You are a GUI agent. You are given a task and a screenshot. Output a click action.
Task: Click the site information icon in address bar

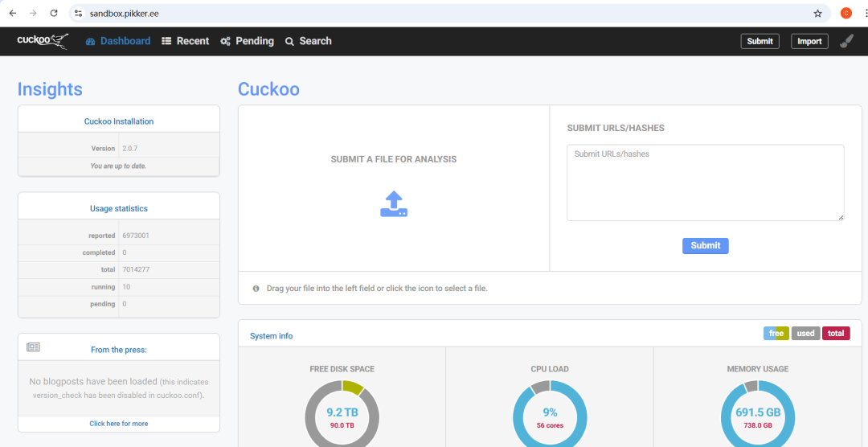(x=79, y=14)
